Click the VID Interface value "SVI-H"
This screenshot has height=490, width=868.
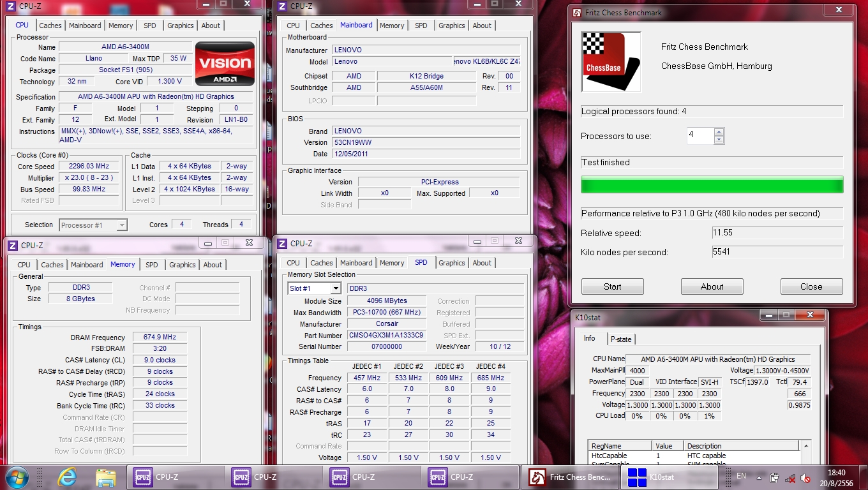[x=710, y=382]
